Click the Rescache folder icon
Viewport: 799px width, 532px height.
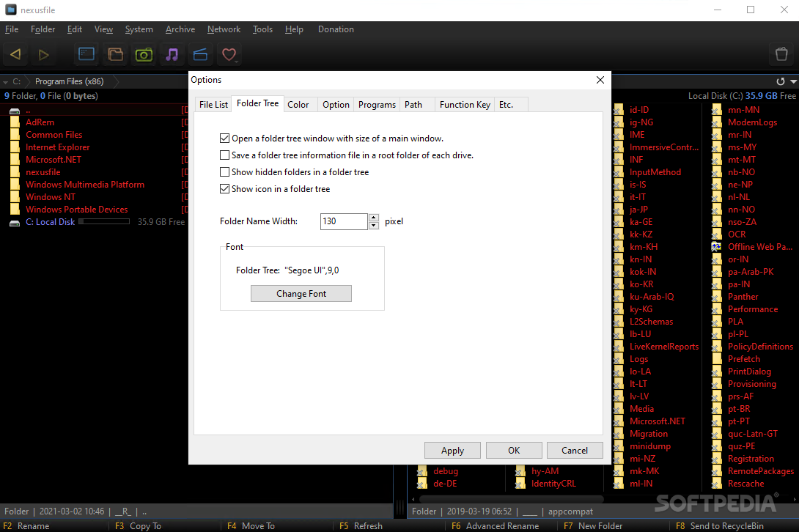(x=716, y=484)
